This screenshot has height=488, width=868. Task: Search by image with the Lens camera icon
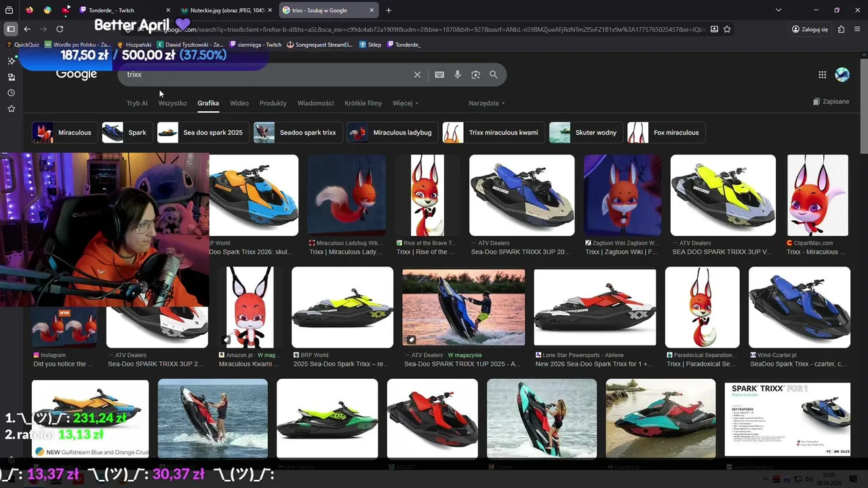475,75
